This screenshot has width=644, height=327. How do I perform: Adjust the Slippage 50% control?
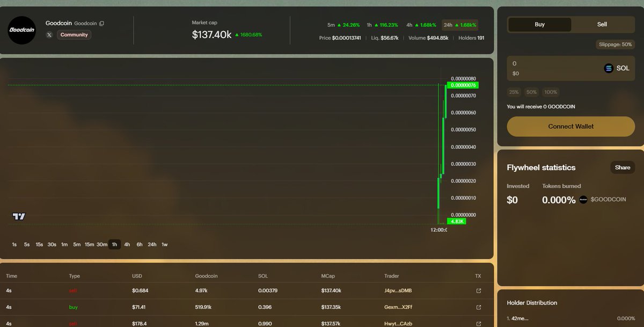(x=615, y=44)
